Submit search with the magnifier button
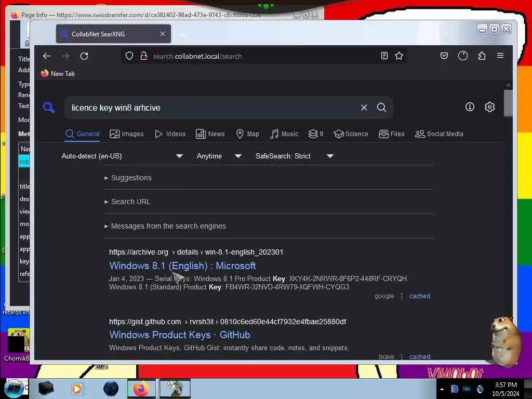532x399 pixels. [382, 108]
